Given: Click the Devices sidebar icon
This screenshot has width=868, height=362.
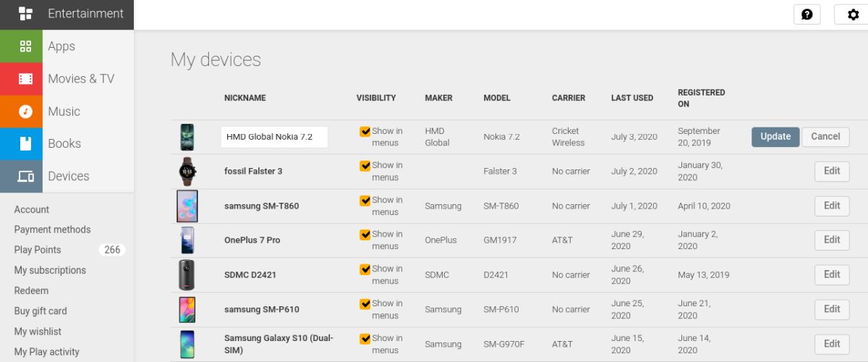Looking at the screenshot, I should point(25,176).
